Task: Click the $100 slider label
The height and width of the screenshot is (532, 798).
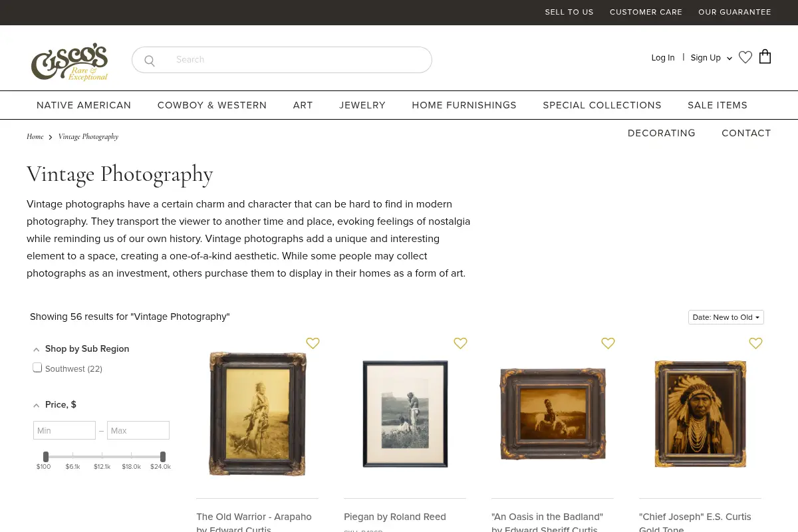Action: point(43,467)
